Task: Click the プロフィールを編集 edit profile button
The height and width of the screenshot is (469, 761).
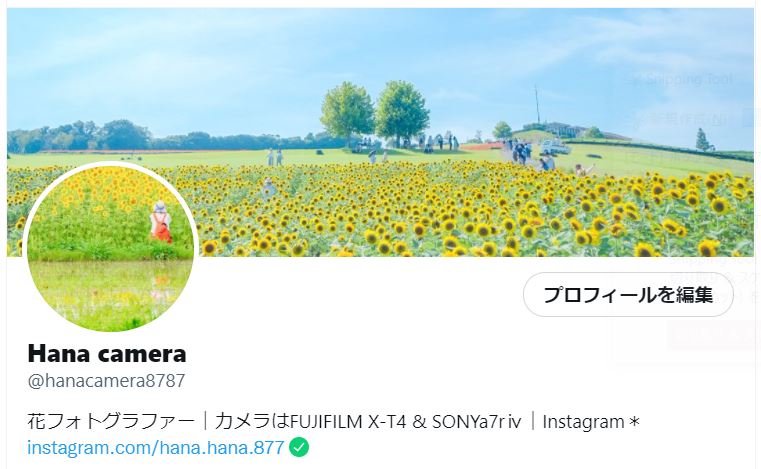Action: (x=628, y=295)
